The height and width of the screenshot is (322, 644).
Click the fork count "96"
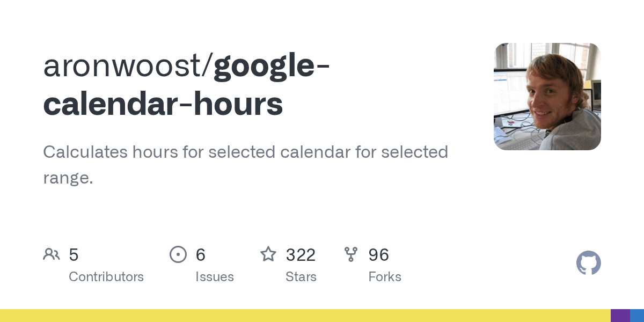coord(379,255)
